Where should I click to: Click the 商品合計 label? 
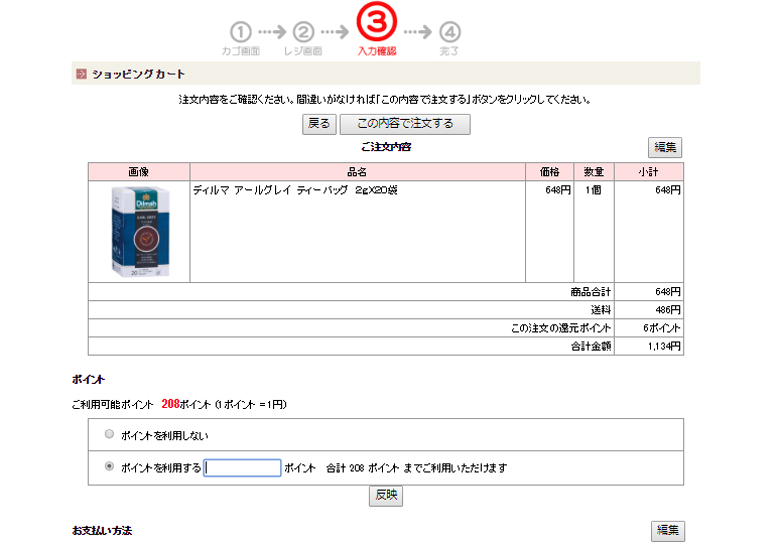(x=590, y=292)
